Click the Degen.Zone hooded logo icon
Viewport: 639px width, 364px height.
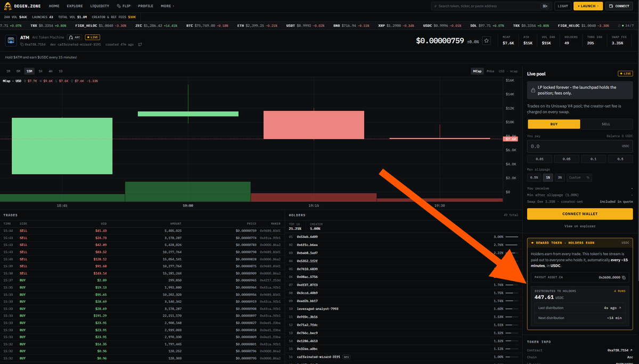9,6
